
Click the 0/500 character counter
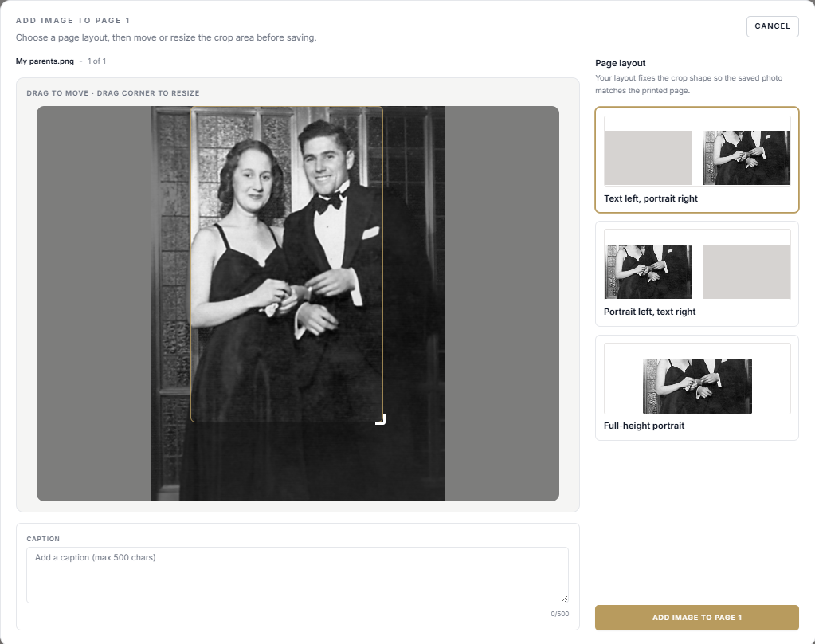click(x=560, y=614)
